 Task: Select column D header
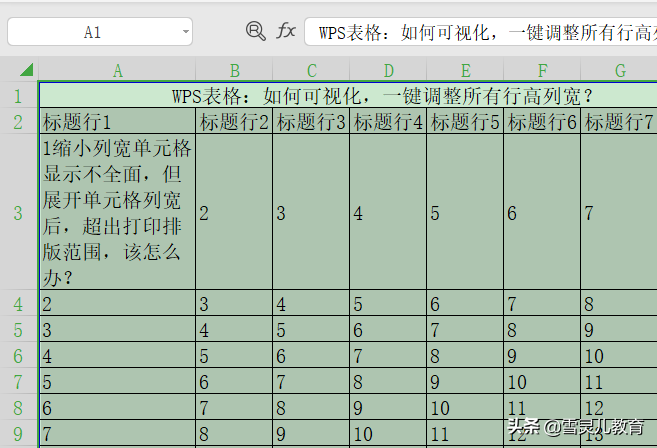click(388, 70)
